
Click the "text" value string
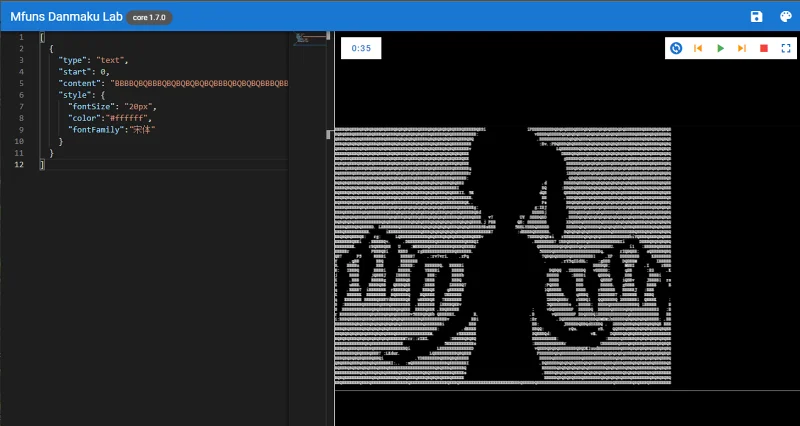tap(110, 60)
